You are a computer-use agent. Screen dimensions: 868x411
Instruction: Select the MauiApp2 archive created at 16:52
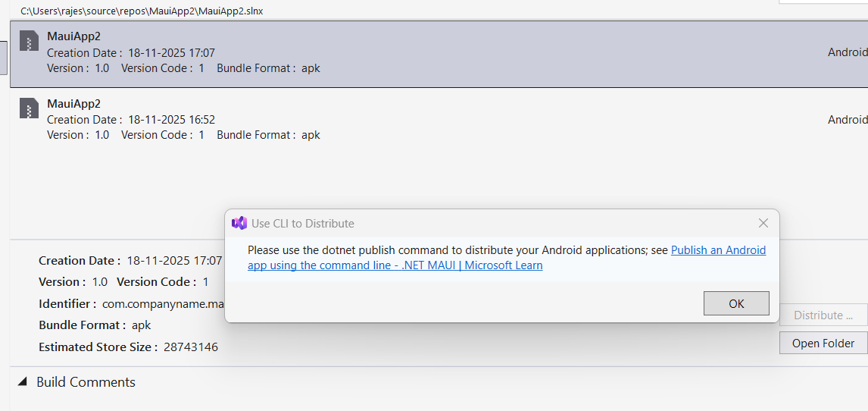click(x=439, y=120)
